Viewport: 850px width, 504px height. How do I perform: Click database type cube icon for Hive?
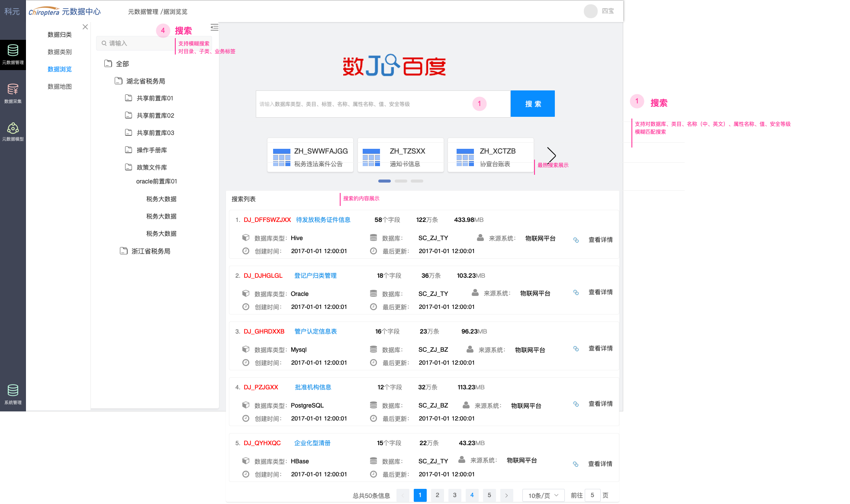[246, 238]
